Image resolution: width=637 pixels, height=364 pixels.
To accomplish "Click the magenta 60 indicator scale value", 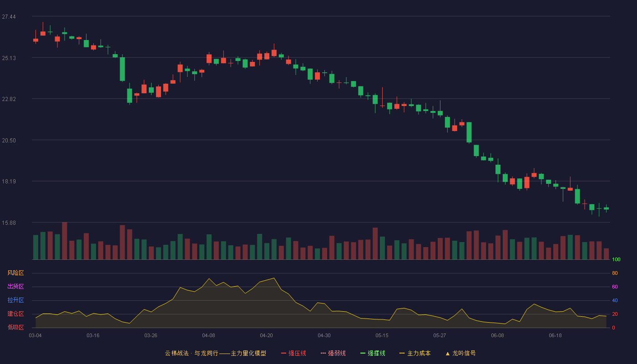I will [x=615, y=287].
